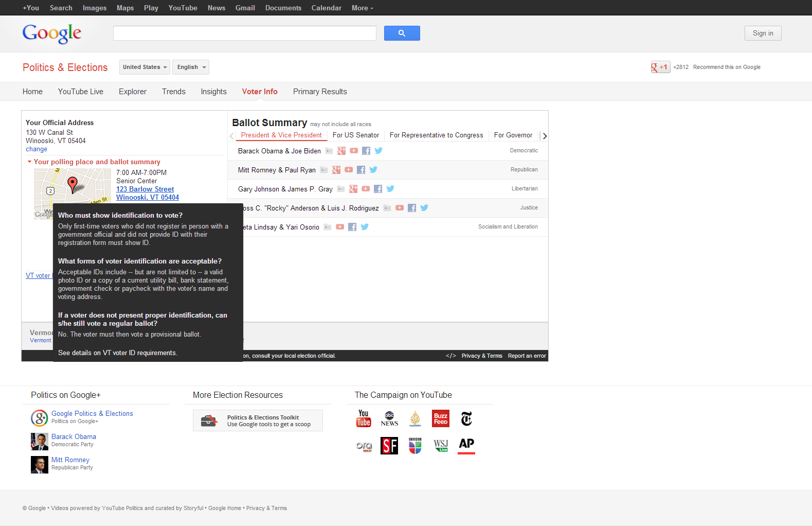Switch to the For US Senator tab
Image resolution: width=812 pixels, height=526 pixels.
356,135
